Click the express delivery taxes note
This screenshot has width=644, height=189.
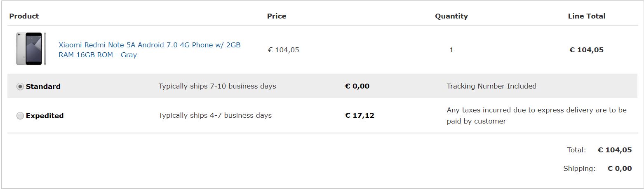(537, 116)
